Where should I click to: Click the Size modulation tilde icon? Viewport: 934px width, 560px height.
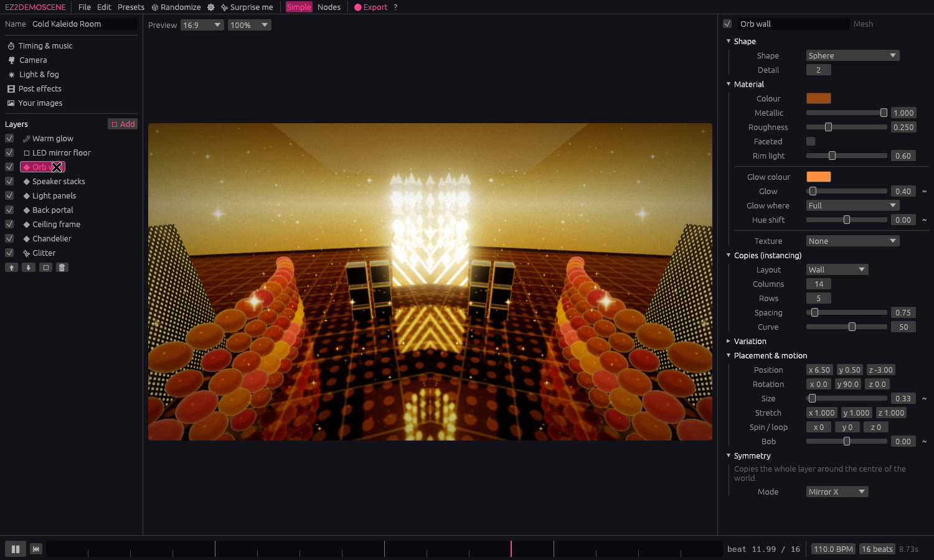924,398
